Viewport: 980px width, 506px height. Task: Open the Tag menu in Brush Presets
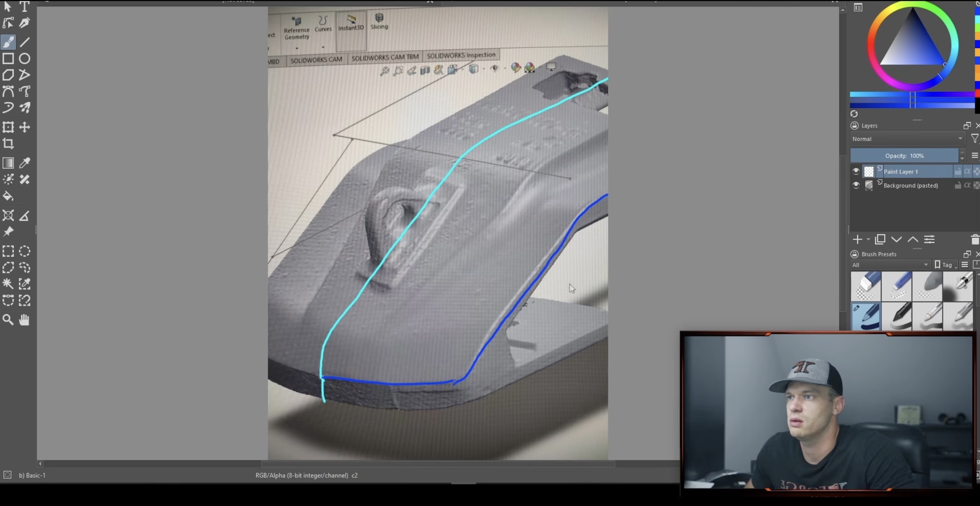click(946, 265)
